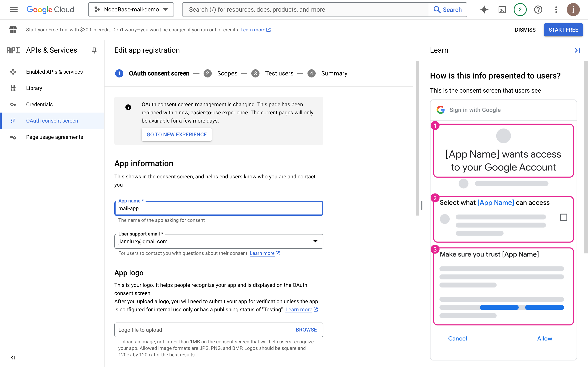
Task: Open the Library sidebar item
Action: (34, 88)
